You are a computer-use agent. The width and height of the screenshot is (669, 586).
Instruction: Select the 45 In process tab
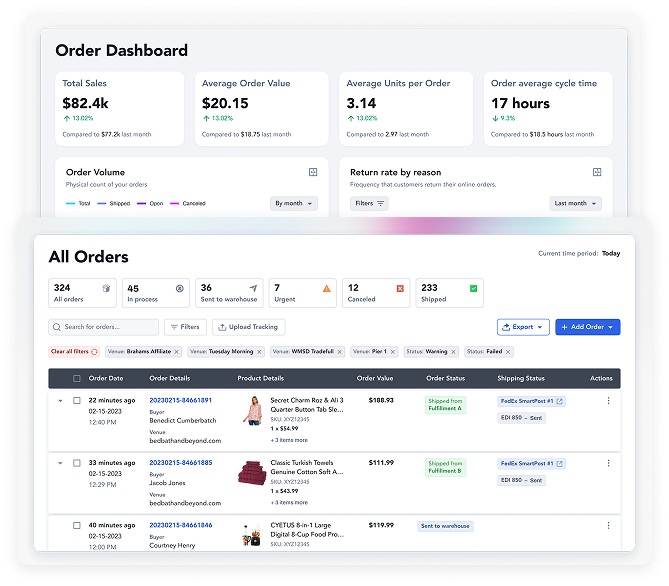pos(155,293)
